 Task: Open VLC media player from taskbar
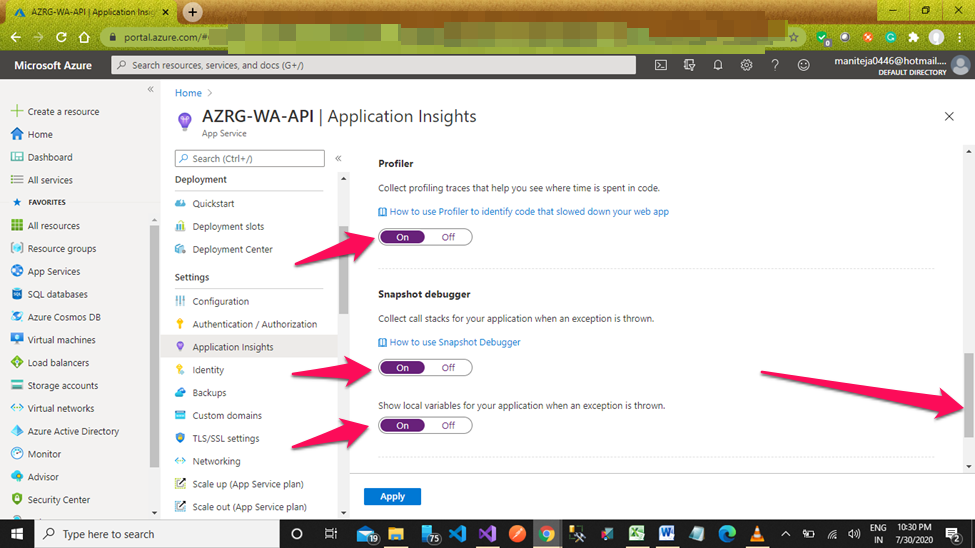pos(757,534)
